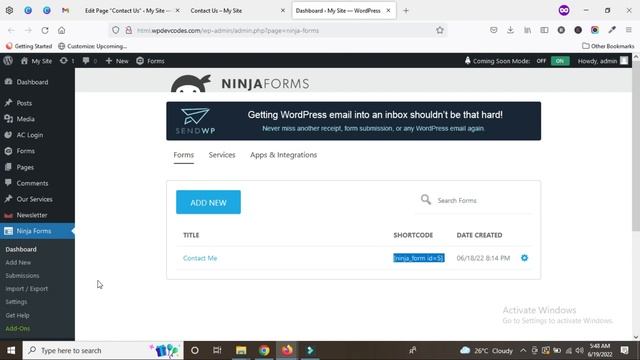Screen dimensions: 640x360
Task: Open Ninja Forms Add New submenu
Action: 18,262
